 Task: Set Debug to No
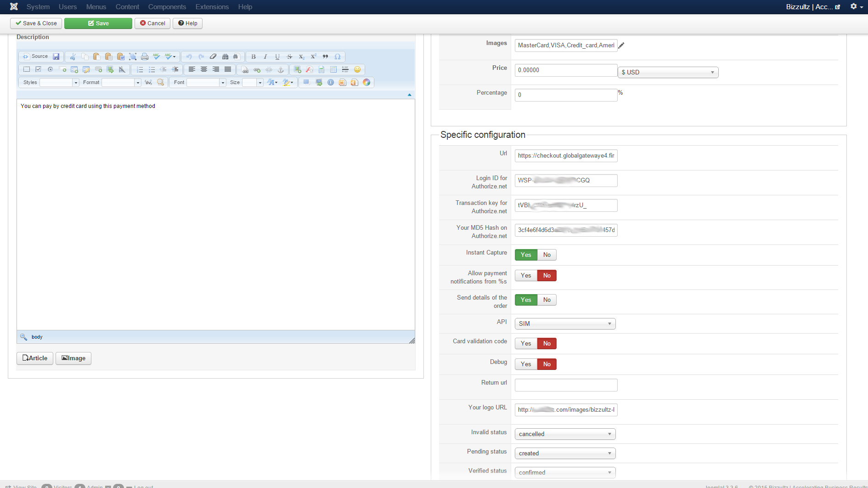[x=547, y=364]
